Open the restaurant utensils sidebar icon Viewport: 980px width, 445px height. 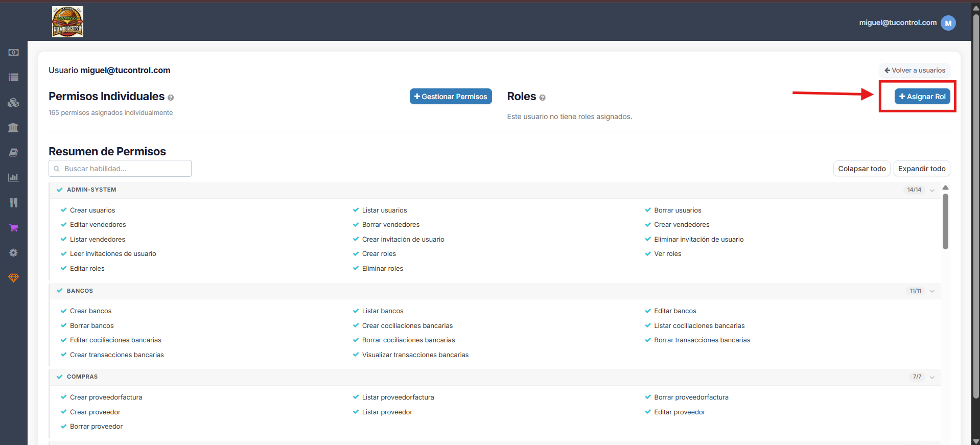[13, 203]
